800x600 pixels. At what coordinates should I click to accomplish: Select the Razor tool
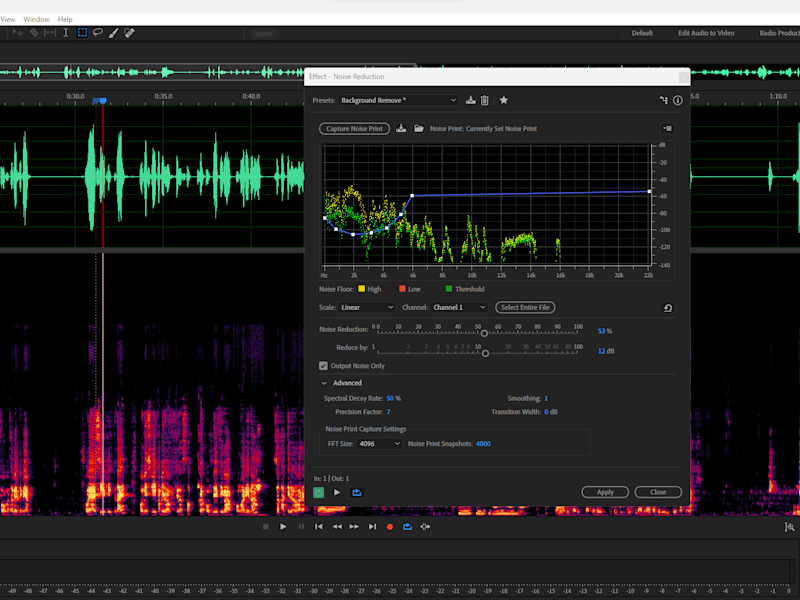pyautogui.click(x=34, y=33)
